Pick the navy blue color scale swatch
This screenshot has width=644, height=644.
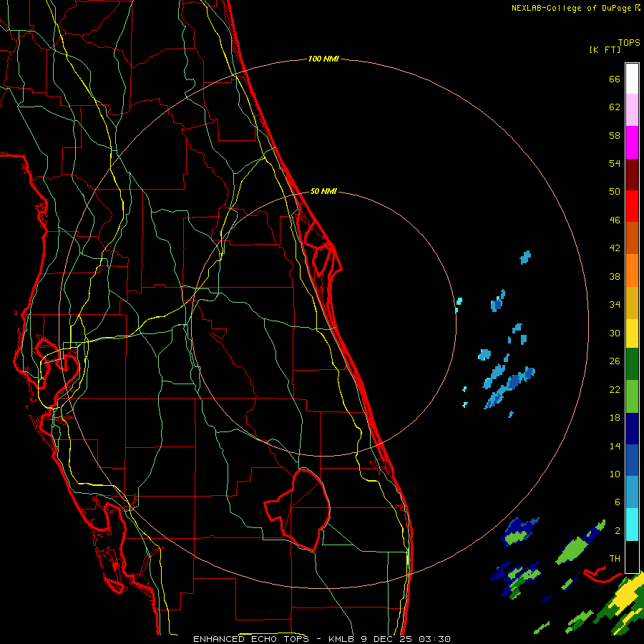632,429
